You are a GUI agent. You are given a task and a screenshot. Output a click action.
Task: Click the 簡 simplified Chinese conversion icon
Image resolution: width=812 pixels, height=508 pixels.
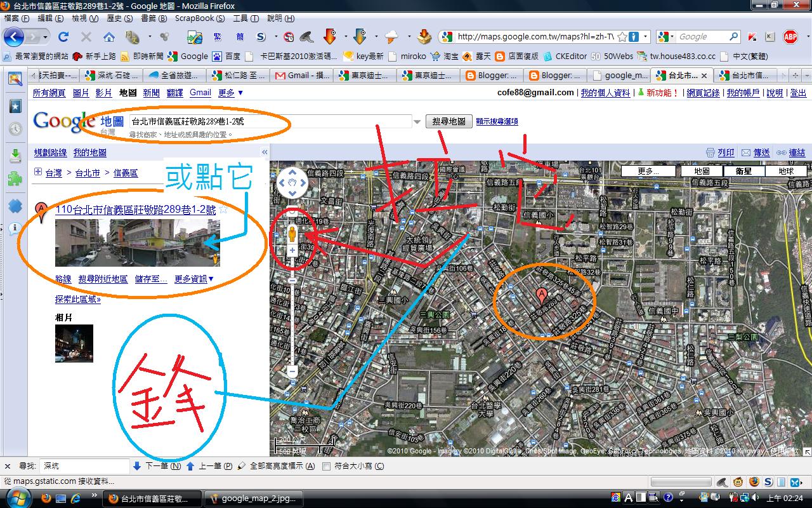coord(240,37)
